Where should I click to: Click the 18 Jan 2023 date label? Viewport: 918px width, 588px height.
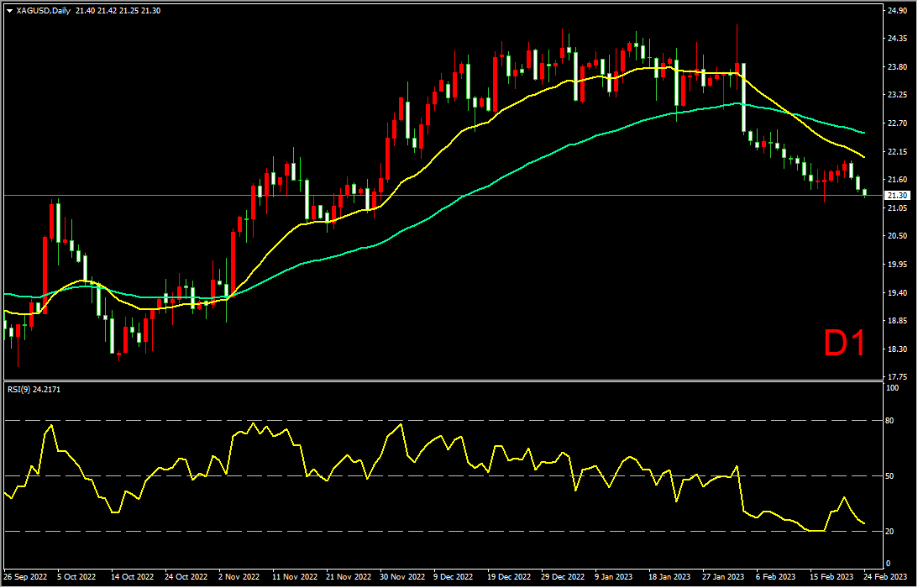tap(669, 577)
